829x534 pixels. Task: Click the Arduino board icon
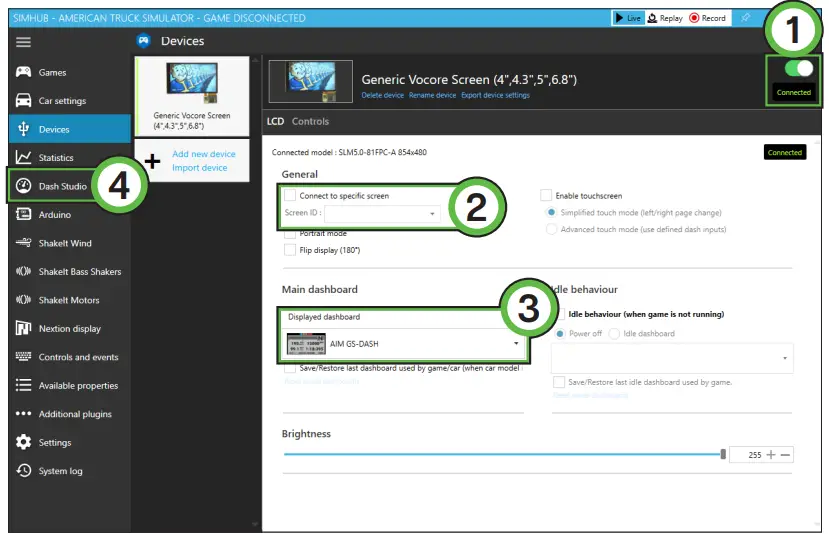point(23,214)
